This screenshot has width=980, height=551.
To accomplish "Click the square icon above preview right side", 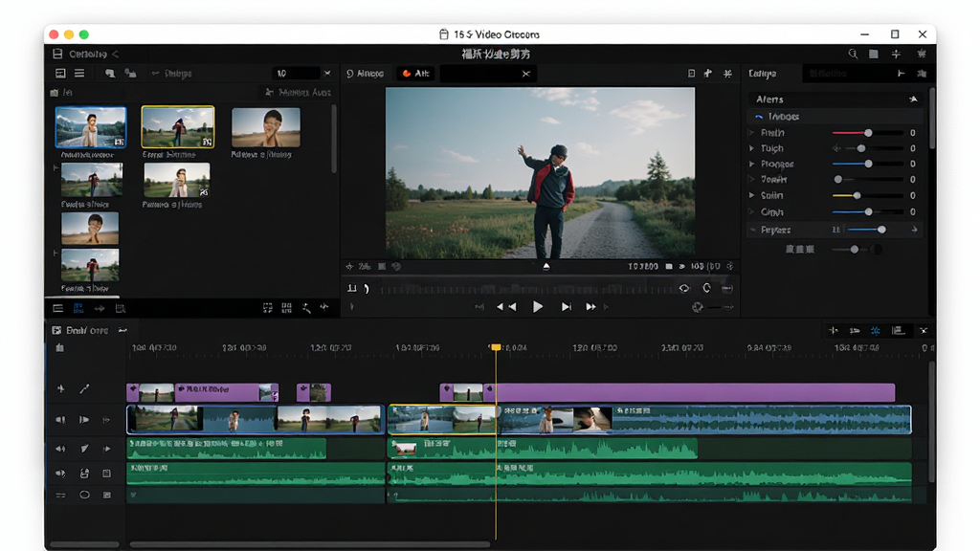I will pyautogui.click(x=691, y=73).
